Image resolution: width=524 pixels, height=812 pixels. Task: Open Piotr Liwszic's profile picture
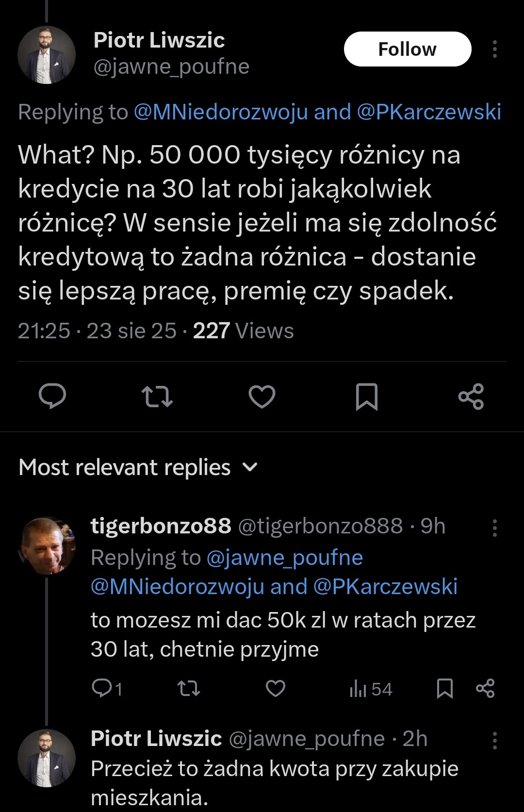point(47,55)
